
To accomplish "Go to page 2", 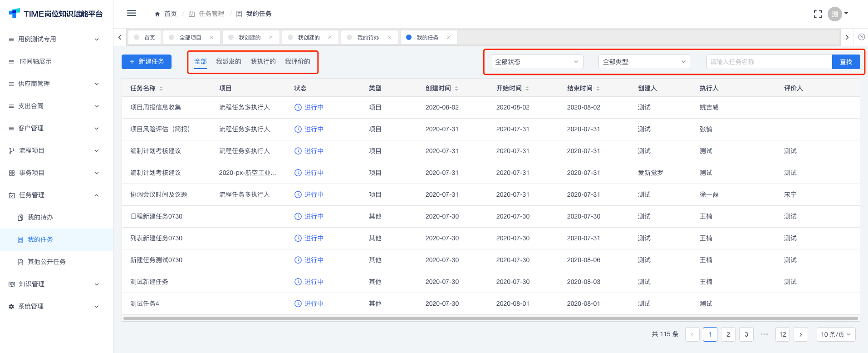I will 728,334.
